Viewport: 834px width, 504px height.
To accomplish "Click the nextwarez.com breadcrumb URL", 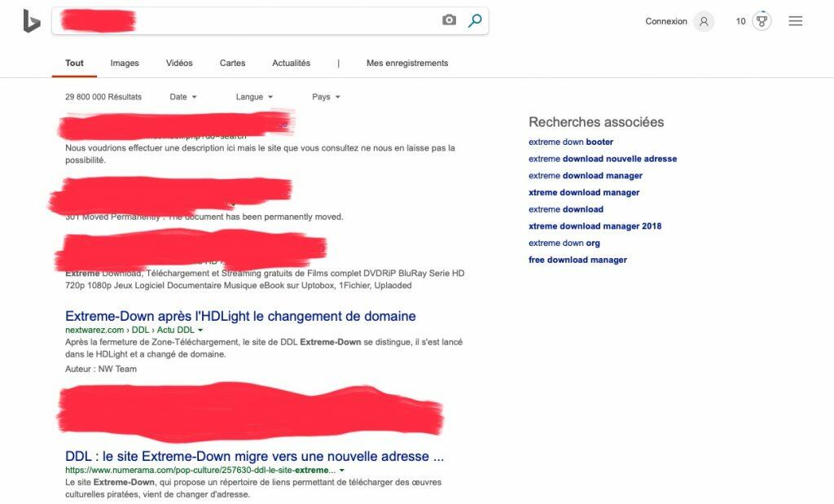I will [129, 330].
